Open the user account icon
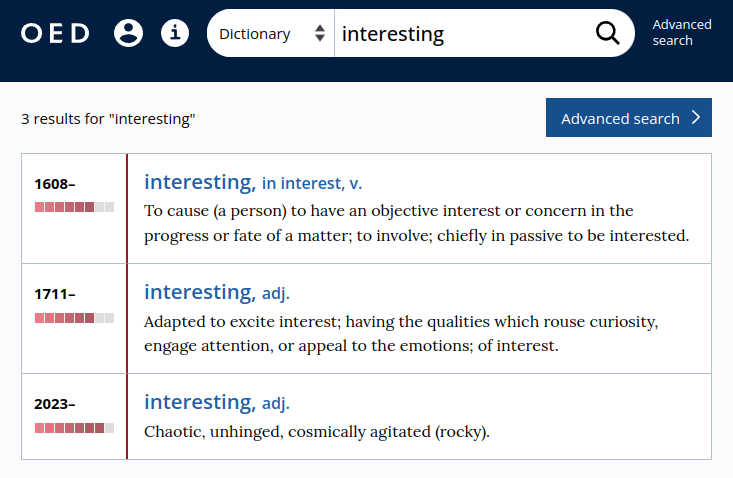Image resolution: width=733 pixels, height=478 pixels. (128, 33)
